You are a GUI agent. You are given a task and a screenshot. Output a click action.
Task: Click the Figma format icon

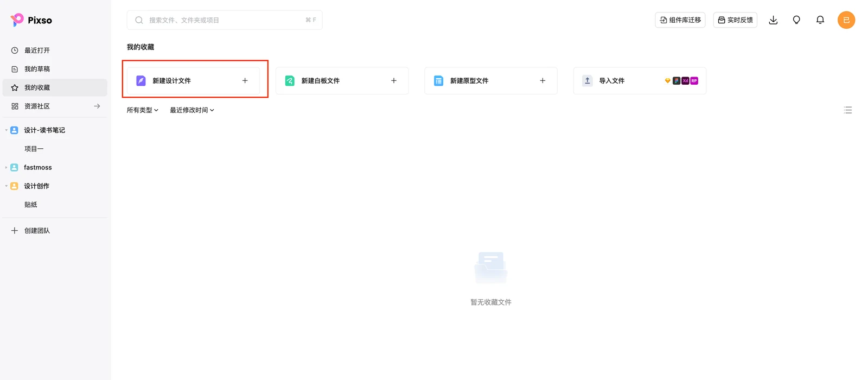676,81
